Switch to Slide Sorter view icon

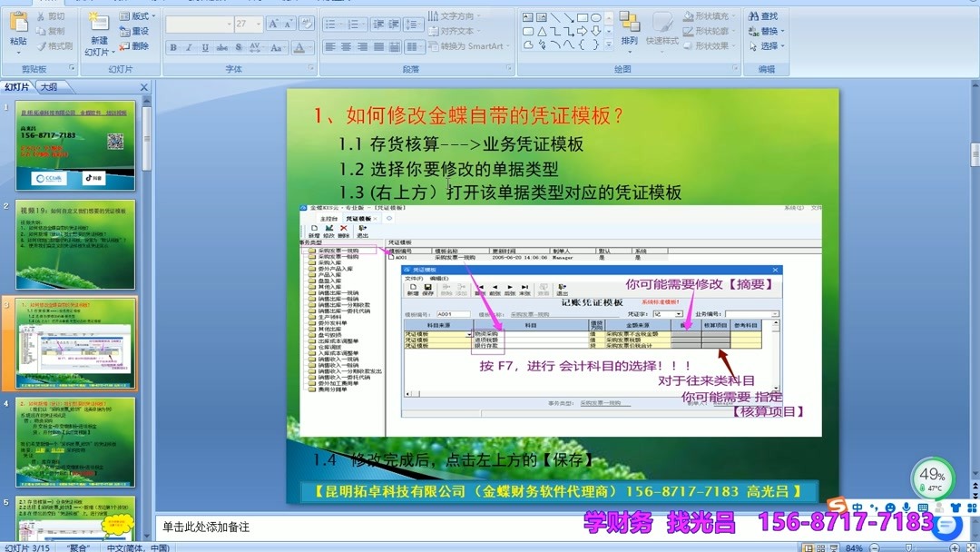(x=820, y=548)
